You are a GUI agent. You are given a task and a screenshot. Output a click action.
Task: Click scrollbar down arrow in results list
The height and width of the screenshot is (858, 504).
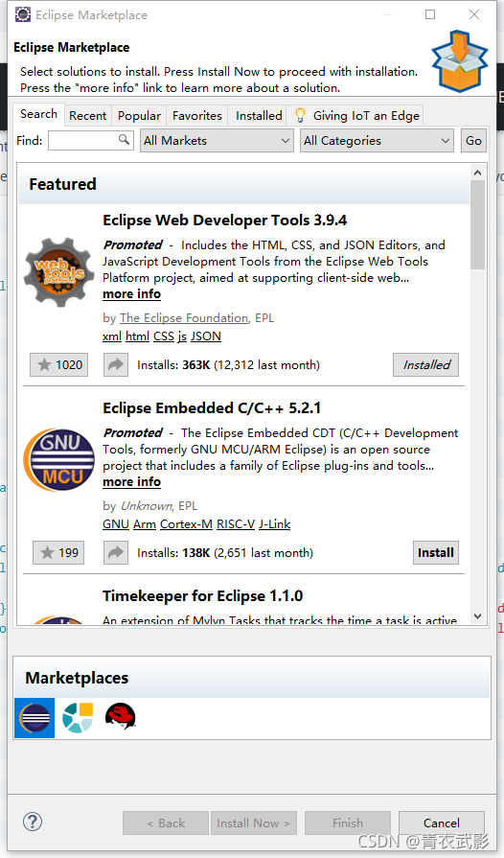[x=477, y=615]
